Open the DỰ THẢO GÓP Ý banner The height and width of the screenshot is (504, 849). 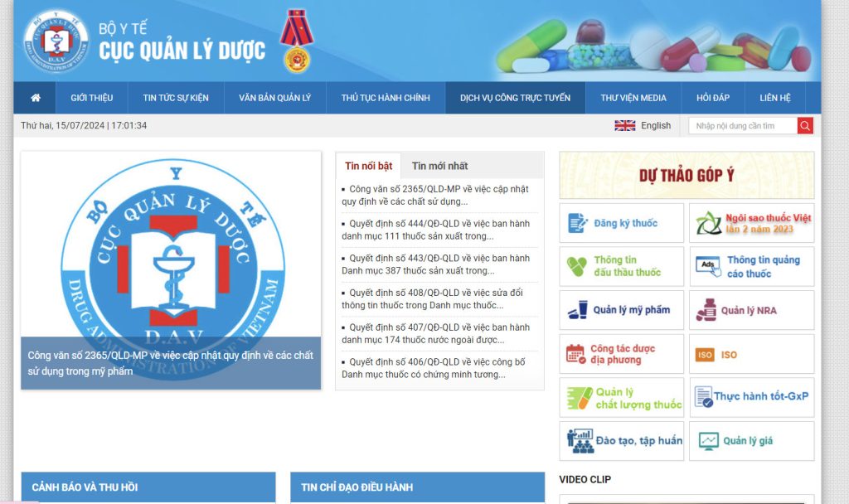click(x=686, y=175)
